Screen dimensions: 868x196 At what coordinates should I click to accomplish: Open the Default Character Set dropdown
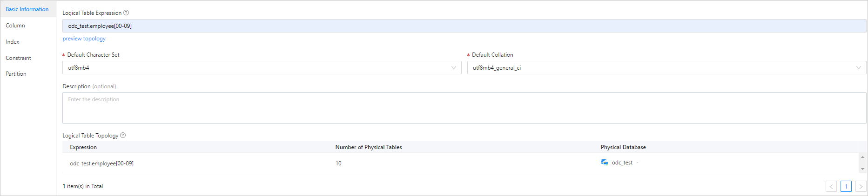[262, 68]
